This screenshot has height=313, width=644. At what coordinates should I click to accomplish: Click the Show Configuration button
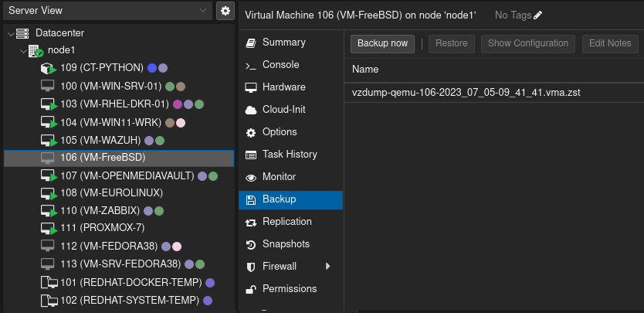click(x=528, y=44)
